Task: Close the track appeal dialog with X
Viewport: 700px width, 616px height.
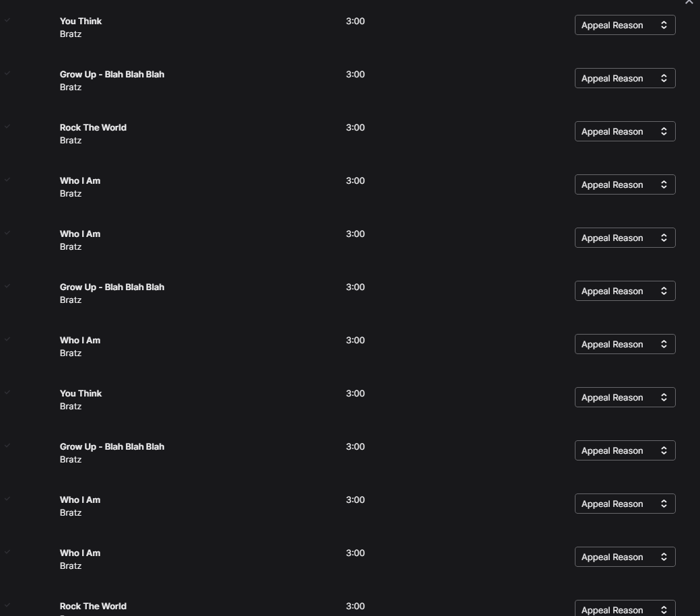Action: 689,2
